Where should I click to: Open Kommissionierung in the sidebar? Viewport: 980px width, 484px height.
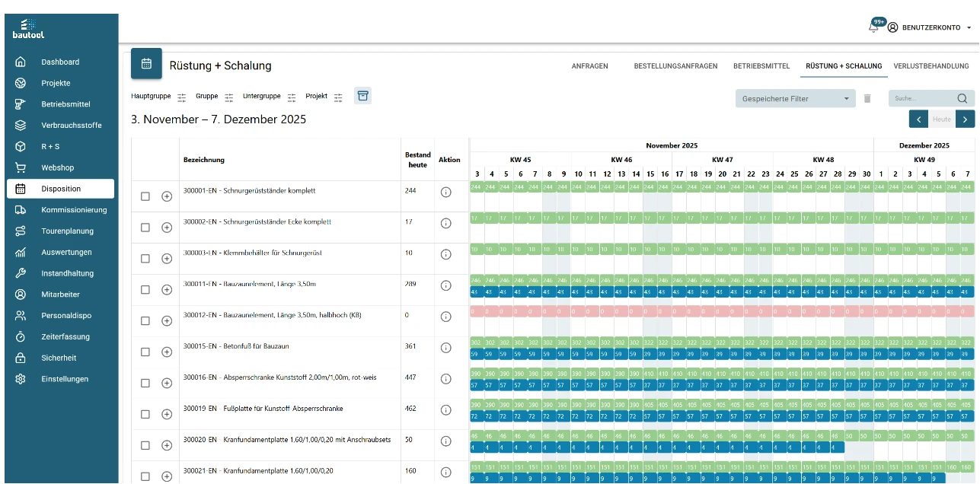pos(60,209)
